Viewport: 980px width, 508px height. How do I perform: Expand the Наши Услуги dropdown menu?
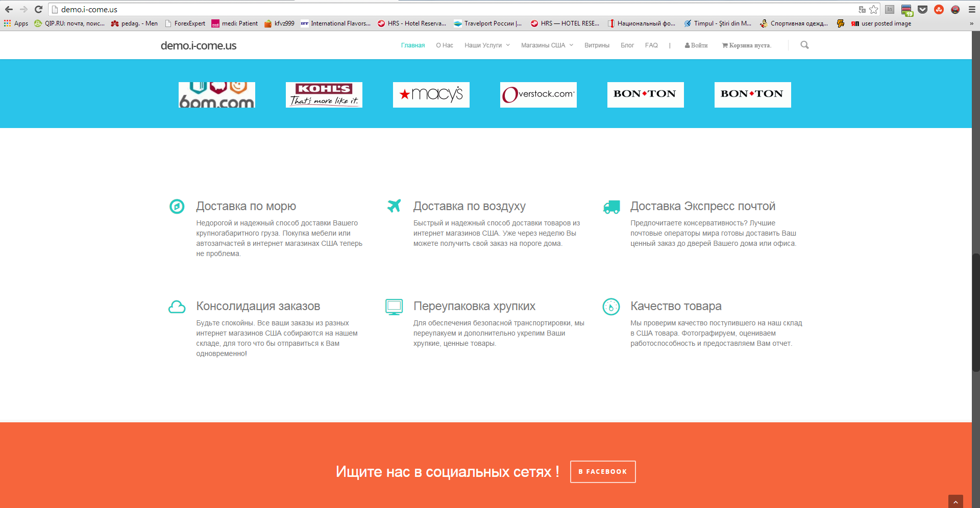point(487,45)
